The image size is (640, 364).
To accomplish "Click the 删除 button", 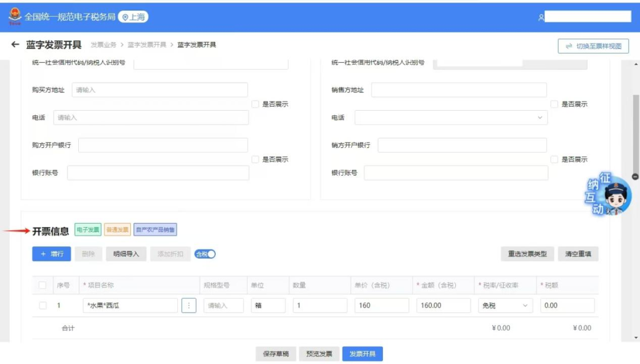I will click(88, 254).
